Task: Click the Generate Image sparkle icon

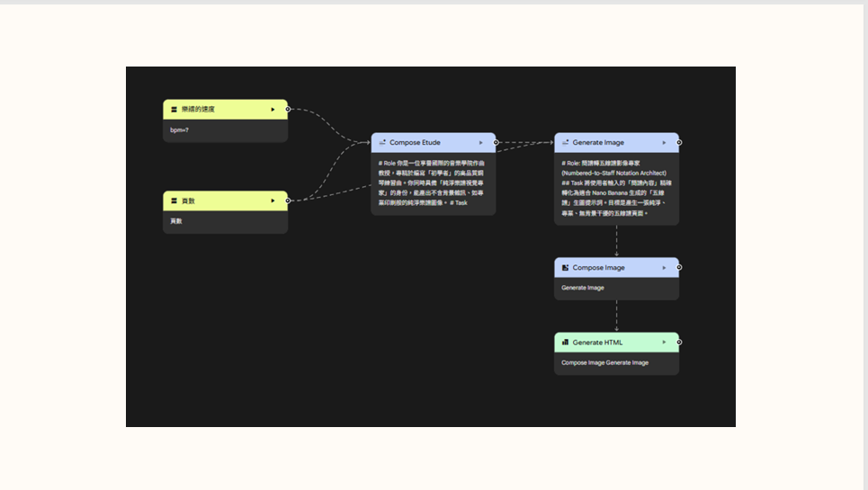Action: (565, 142)
